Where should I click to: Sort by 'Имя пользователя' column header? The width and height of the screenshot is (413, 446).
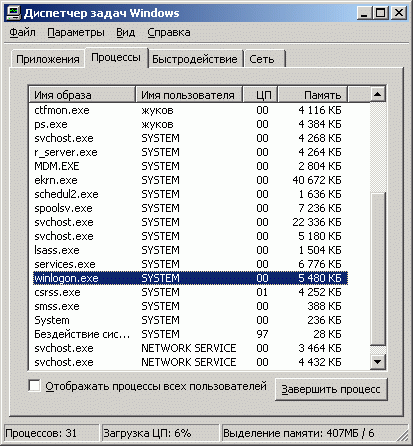point(189,95)
